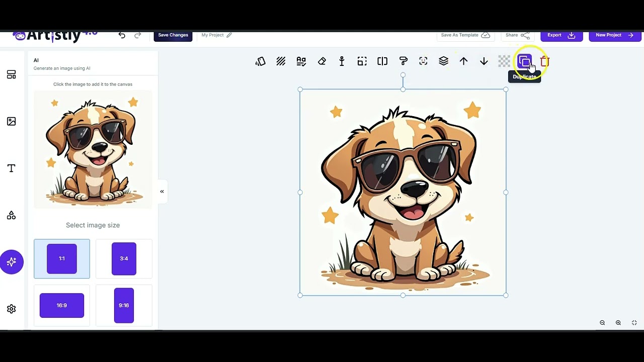The width and height of the screenshot is (644, 362).
Task: Click the Duplicate icon in the toolbar
Action: click(524, 61)
